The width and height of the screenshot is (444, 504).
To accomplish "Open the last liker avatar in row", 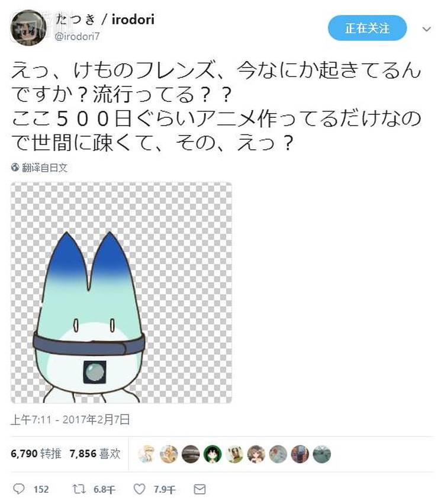I will 321,454.
